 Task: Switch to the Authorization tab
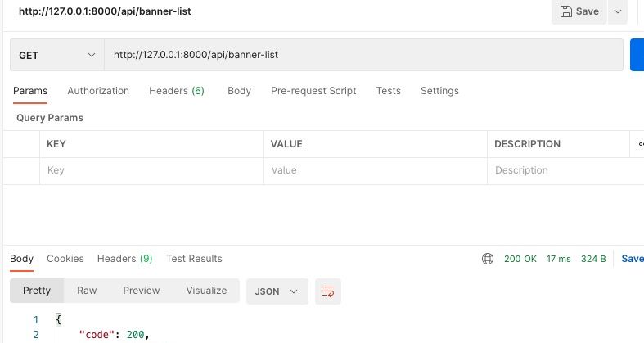click(98, 91)
